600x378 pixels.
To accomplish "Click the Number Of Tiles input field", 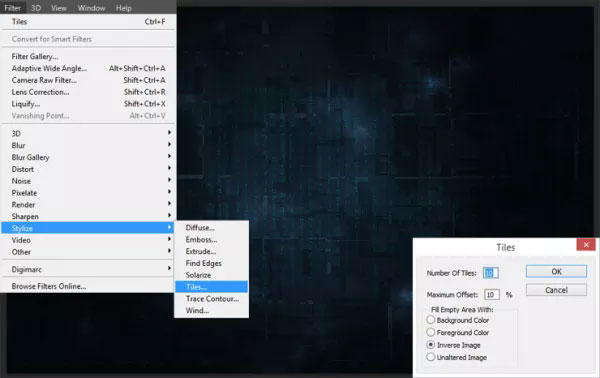I will tap(491, 273).
